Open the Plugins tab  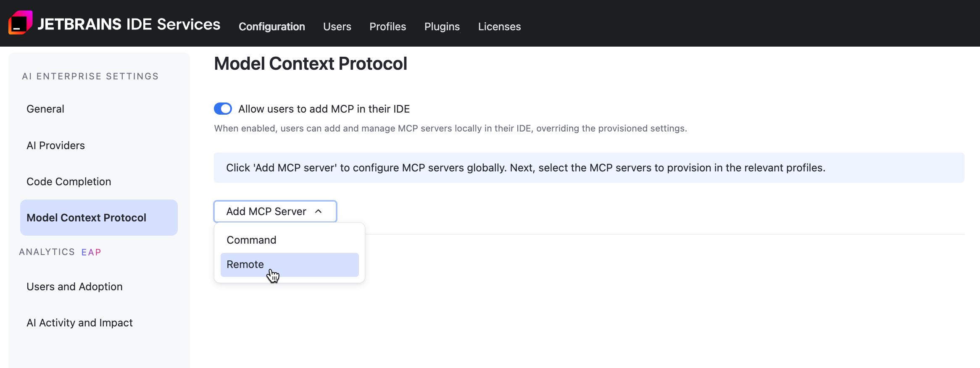pos(442,26)
